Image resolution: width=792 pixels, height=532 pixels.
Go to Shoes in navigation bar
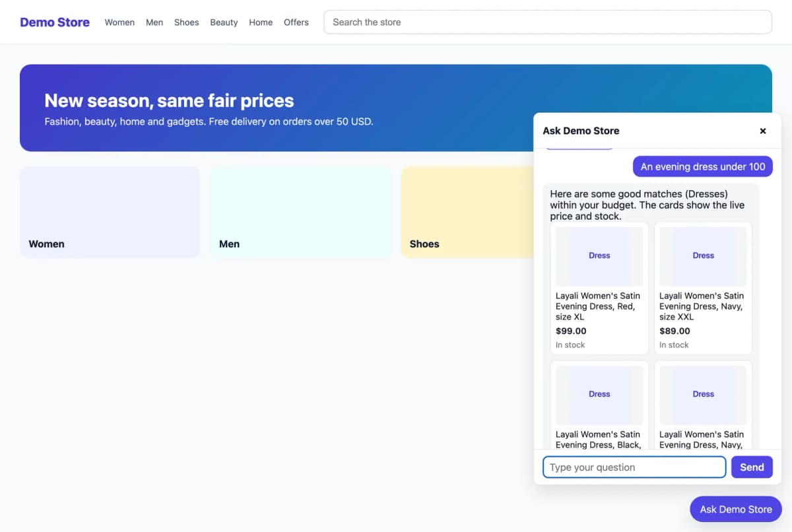(187, 22)
